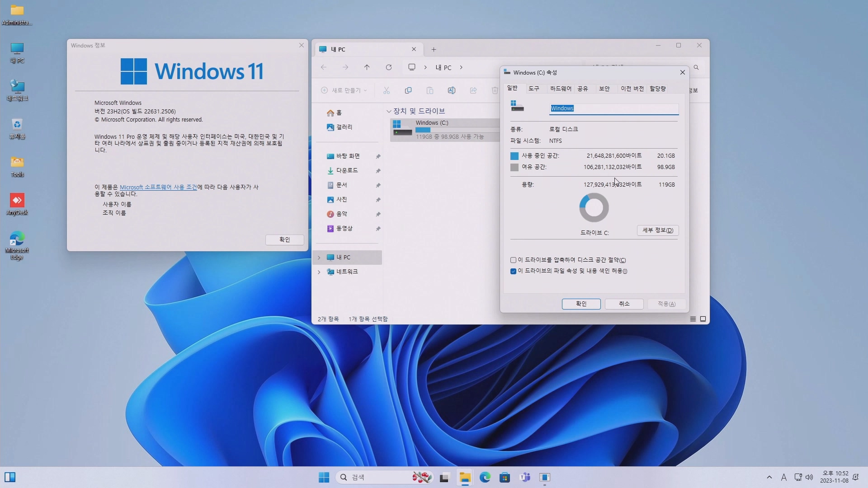Open the 휴지통 recycle bin desktop icon

coord(17,129)
